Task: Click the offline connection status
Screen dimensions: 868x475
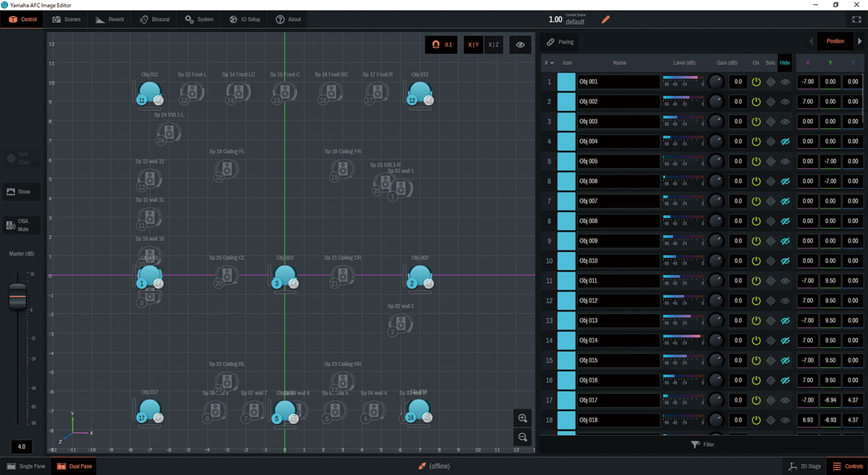Action: [x=435, y=466]
